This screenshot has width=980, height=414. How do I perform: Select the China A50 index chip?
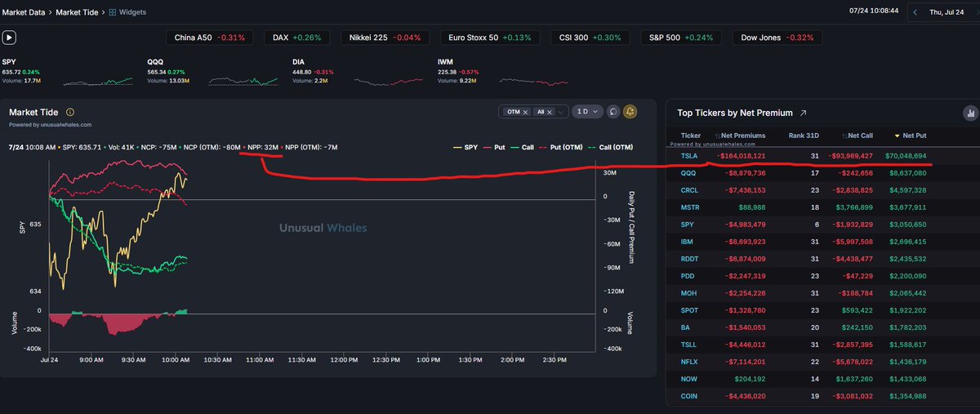coord(210,38)
